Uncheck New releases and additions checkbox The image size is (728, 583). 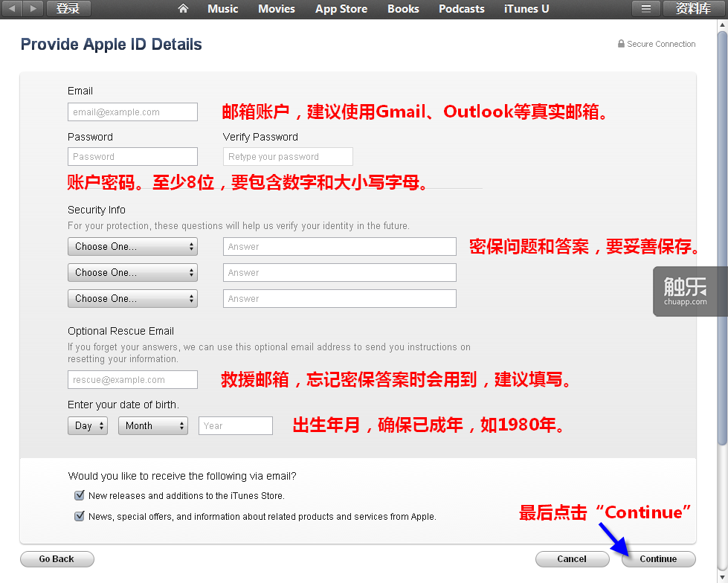click(80, 495)
